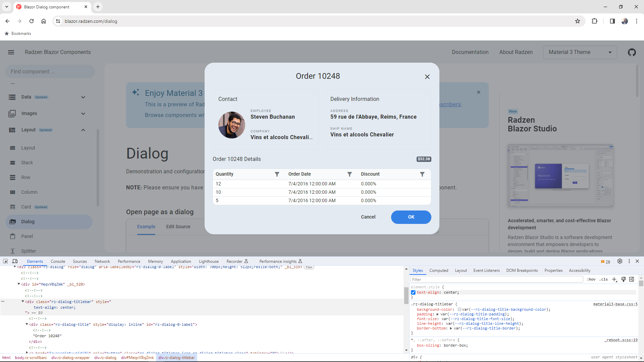Screen dimensions: 644x362
Task: Open a new browser tab
Action: (x=98, y=7)
